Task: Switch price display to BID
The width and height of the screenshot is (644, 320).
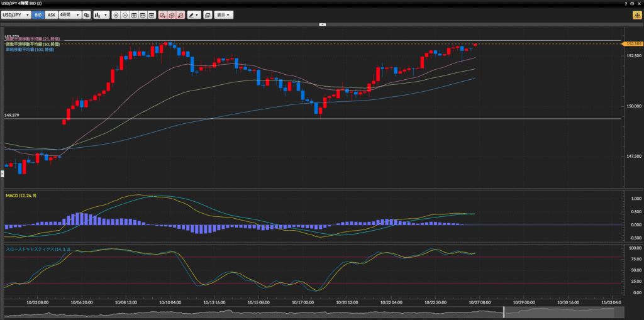Action: (x=38, y=14)
